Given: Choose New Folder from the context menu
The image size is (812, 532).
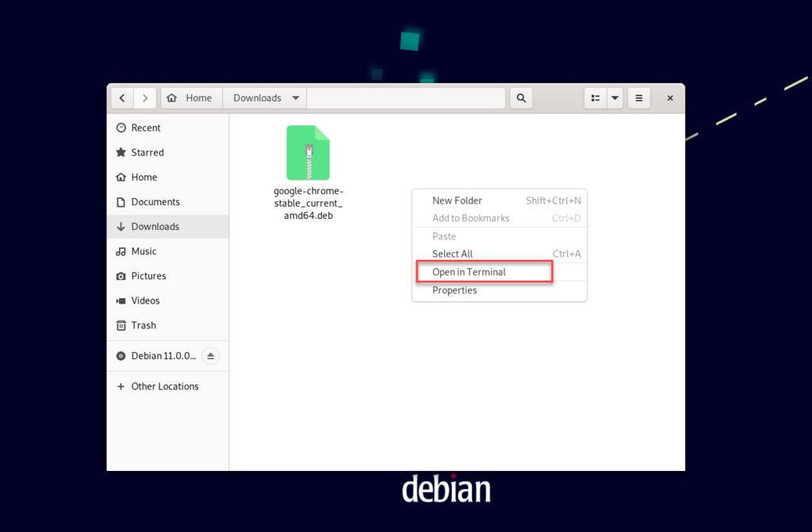Looking at the screenshot, I should click(500, 201).
